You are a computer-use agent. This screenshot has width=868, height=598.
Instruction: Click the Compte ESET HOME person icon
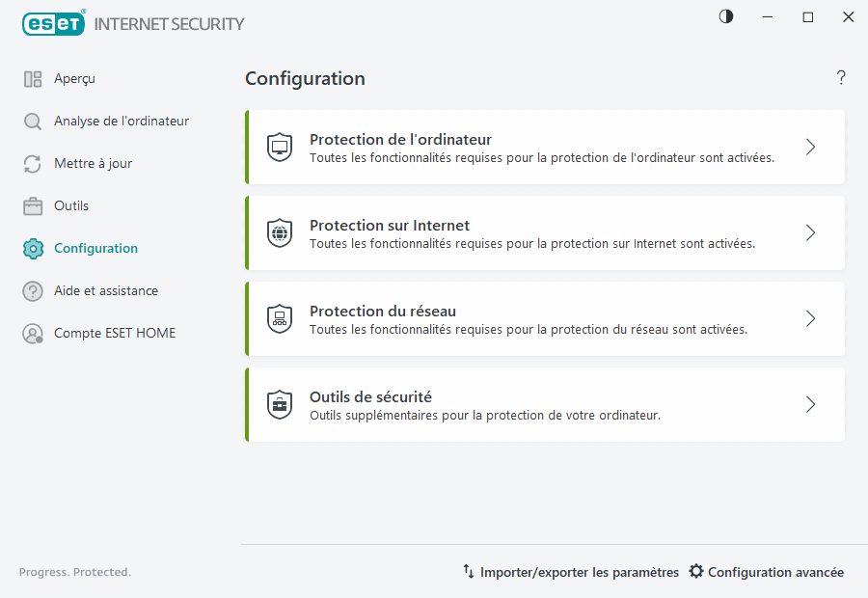coord(31,333)
